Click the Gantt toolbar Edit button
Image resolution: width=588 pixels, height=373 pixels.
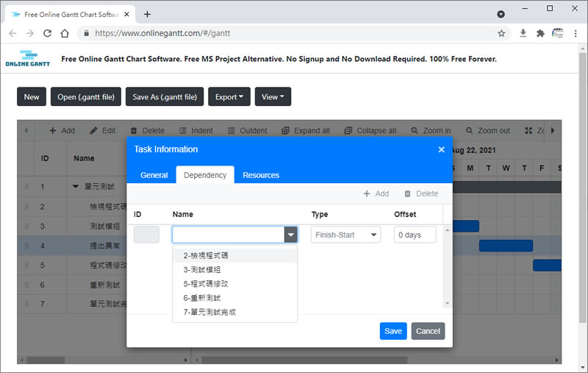103,131
